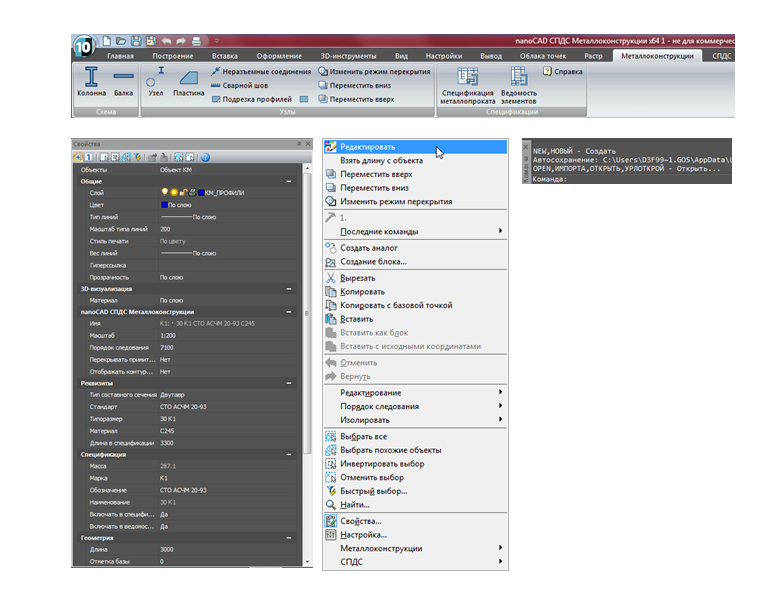This screenshot has height=610, width=779.
Task: Toggle Включать в специфи... value Да
Action: (x=164, y=514)
